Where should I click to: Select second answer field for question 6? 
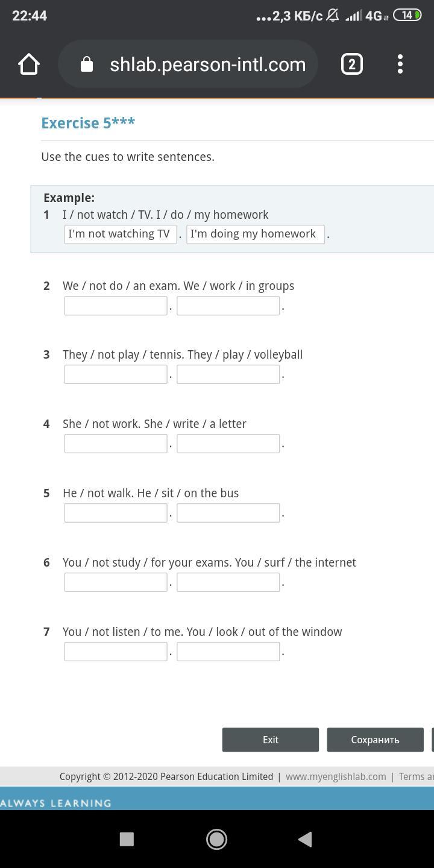click(228, 582)
